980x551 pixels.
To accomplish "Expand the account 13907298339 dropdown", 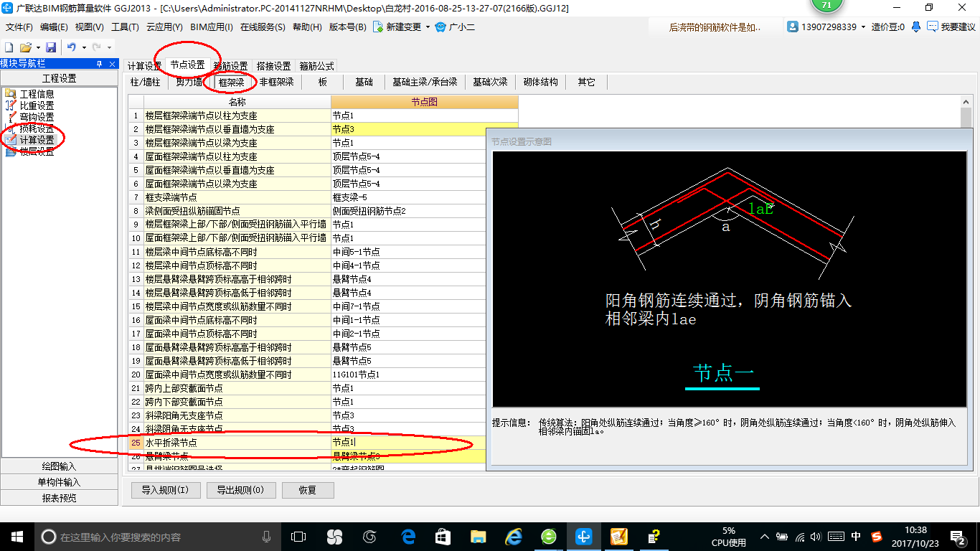I will 863,27.
